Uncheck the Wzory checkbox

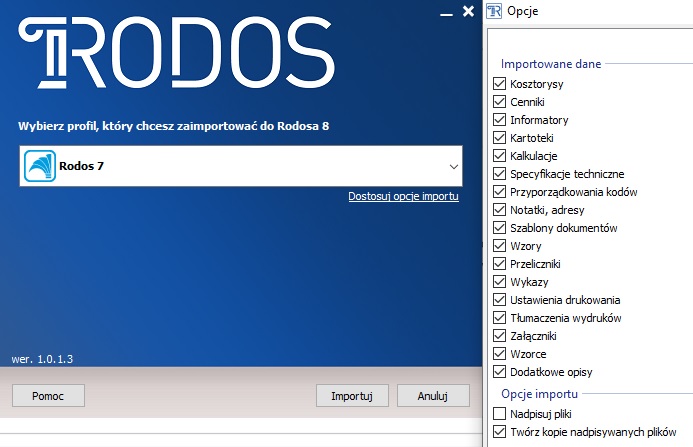[x=499, y=246]
